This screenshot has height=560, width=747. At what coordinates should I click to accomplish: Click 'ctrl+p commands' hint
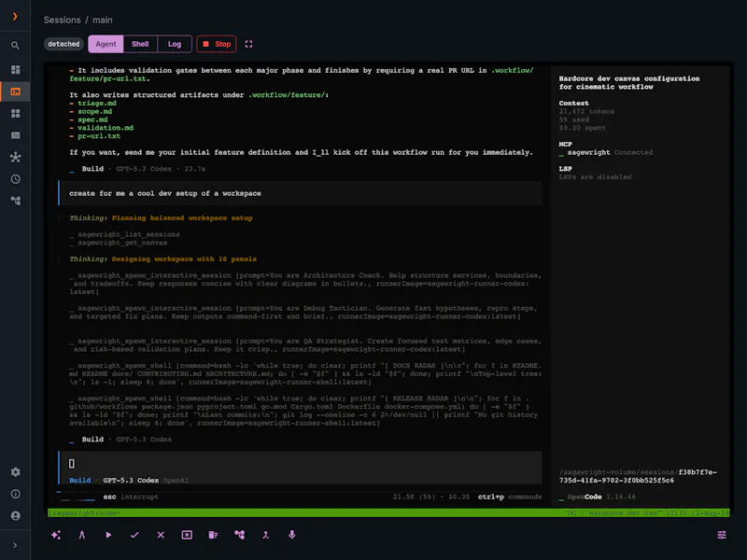(510, 497)
